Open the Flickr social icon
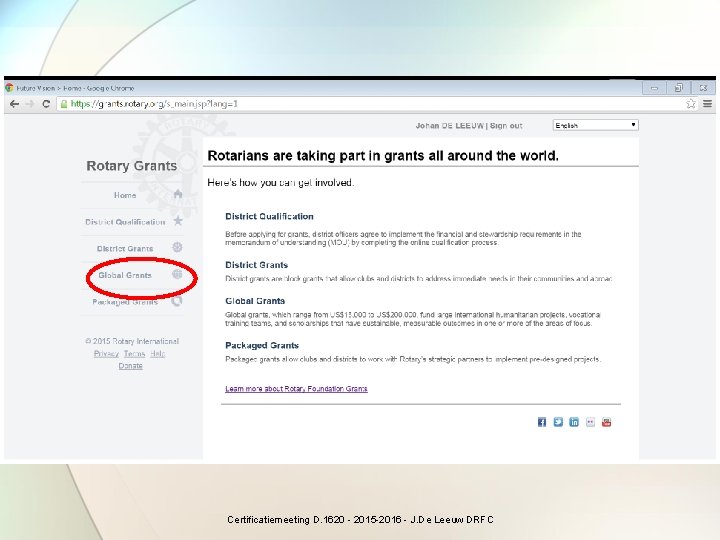The image size is (720, 540). pyautogui.click(x=590, y=422)
